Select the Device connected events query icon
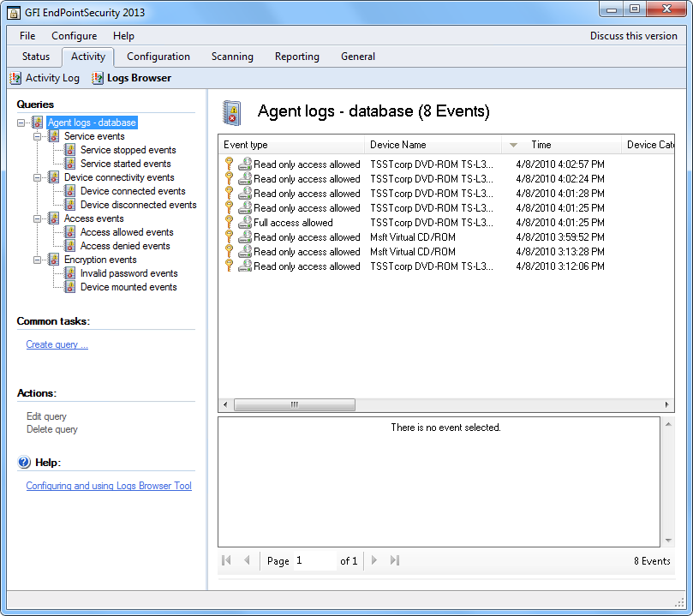This screenshot has height=616, width=693. pyautogui.click(x=70, y=191)
